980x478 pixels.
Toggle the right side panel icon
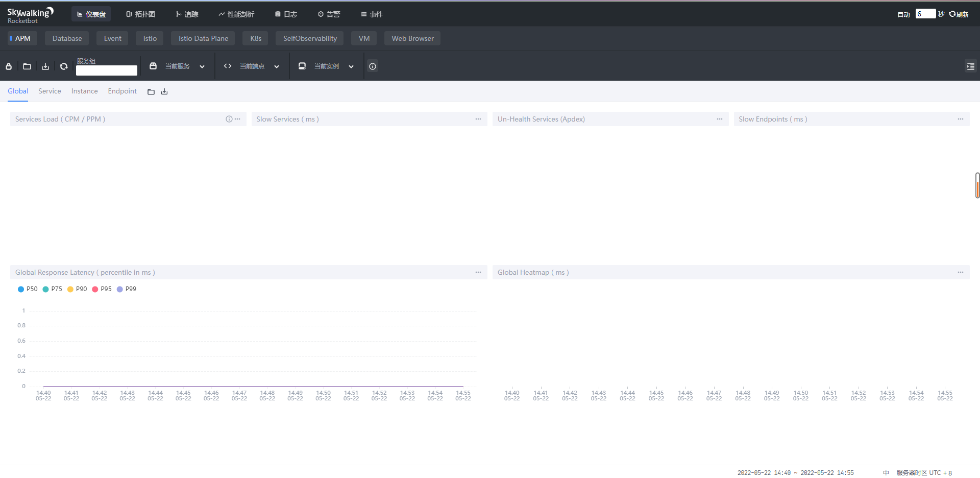click(970, 66)
